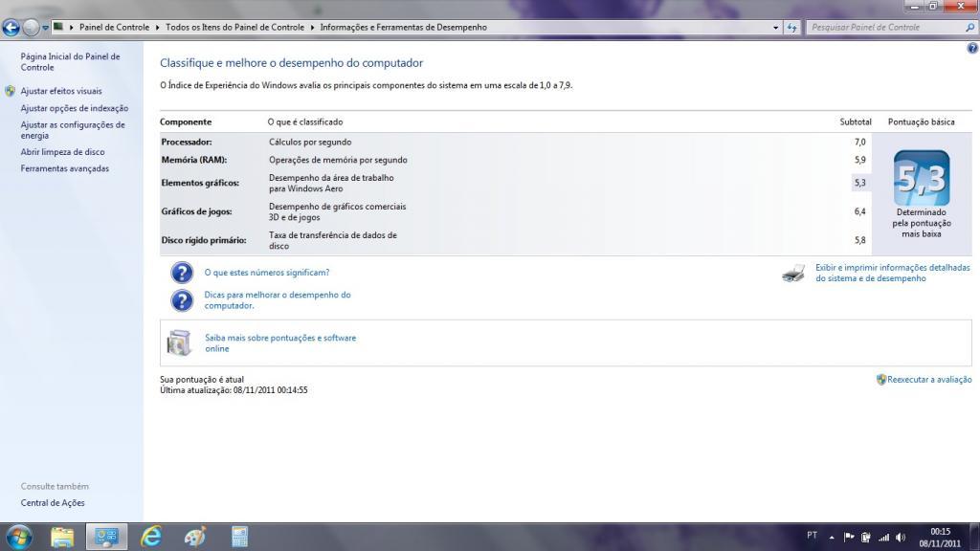Click the Memória (RAM) row label
The image size is (980, 551).
coord(193,160)
